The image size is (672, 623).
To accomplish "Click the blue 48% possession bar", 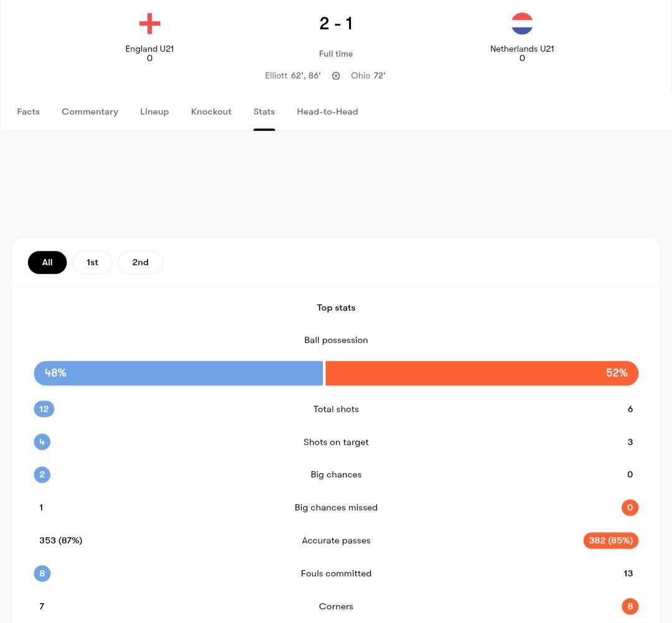I will [179, 373].
